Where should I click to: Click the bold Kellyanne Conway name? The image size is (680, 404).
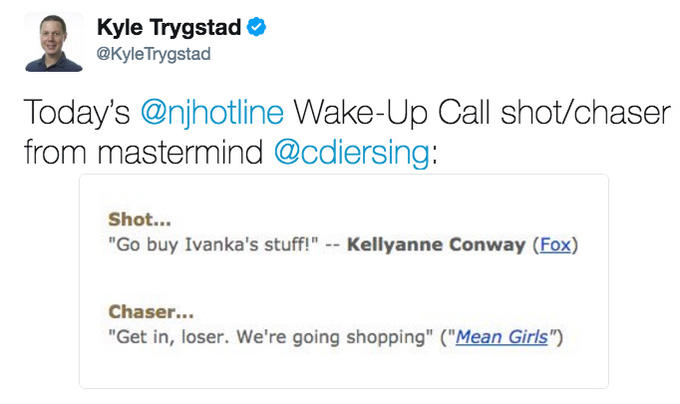pos(436,245)
